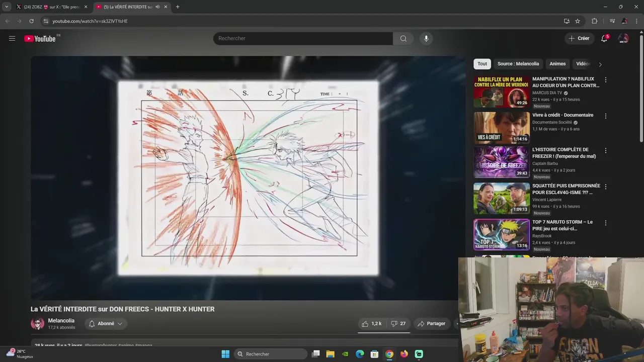Go back in browser history

7,21
